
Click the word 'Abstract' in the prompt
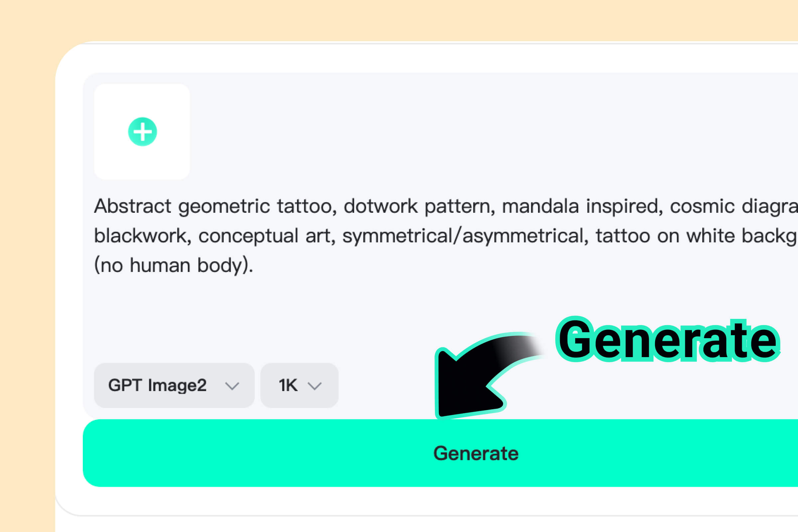[x=133, y=206]
